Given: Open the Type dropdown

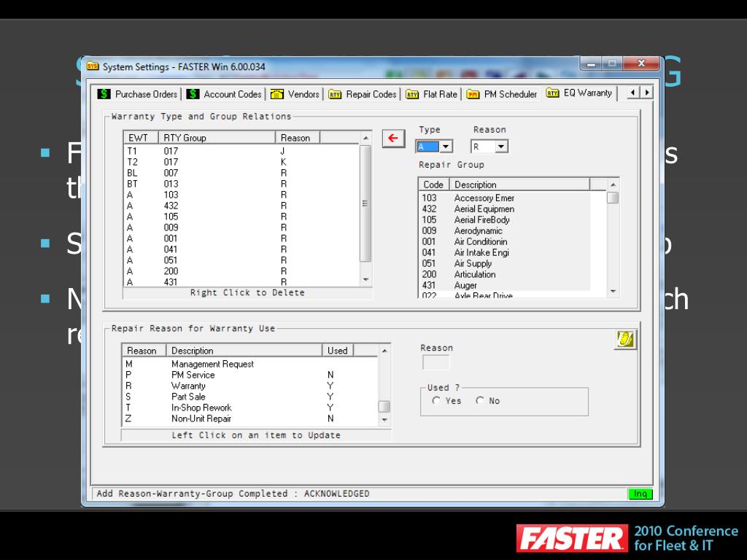Looking at the screenshot, I should coord(446,146).
